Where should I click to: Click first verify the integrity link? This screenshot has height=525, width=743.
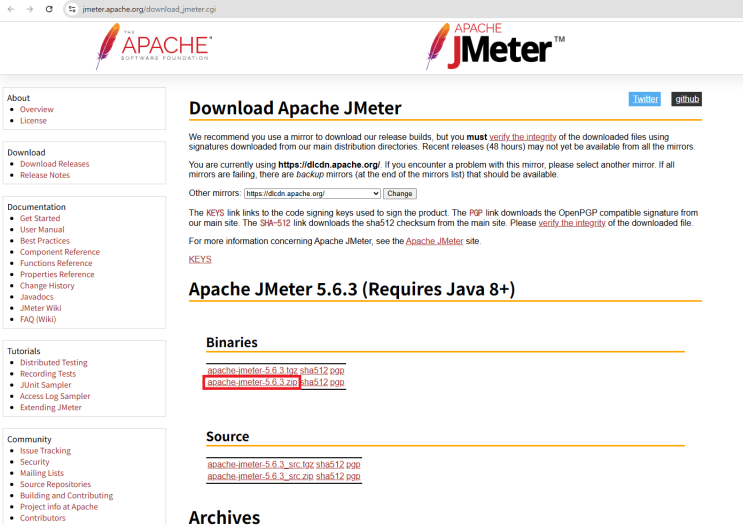[523, 137]
